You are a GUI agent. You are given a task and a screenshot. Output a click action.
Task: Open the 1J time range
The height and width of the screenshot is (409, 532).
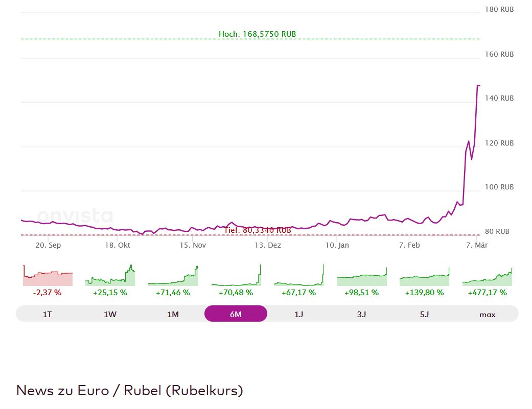click(298, 314)
